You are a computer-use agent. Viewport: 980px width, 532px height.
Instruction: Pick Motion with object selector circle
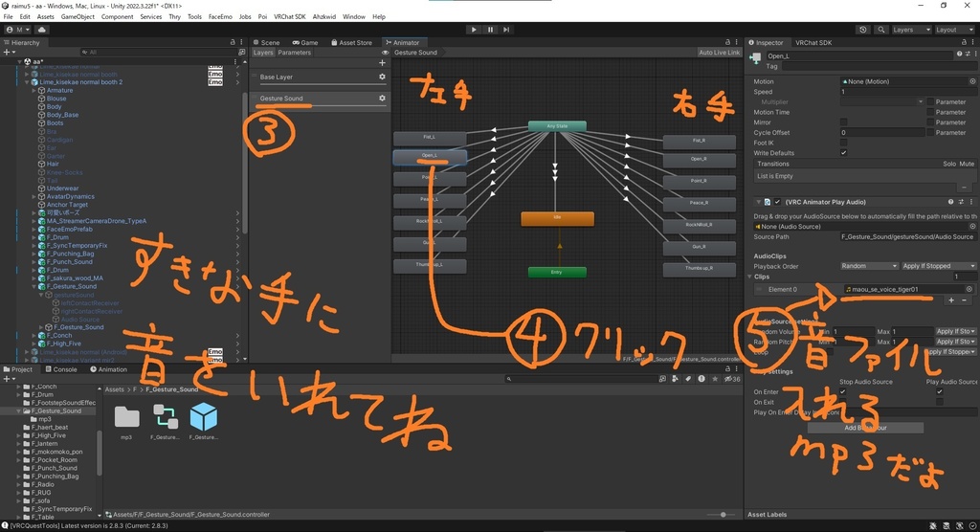[x=972, y=81]
